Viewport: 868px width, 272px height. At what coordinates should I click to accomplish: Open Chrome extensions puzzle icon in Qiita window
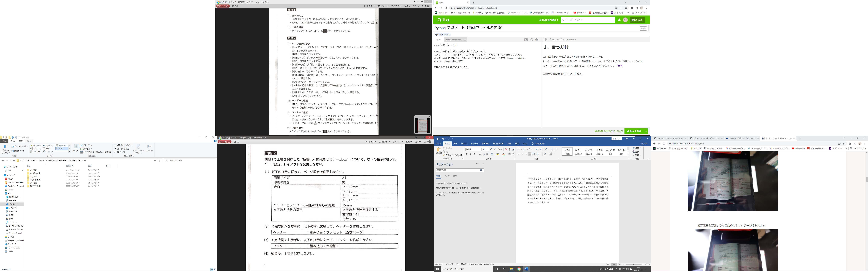[632, 8]
